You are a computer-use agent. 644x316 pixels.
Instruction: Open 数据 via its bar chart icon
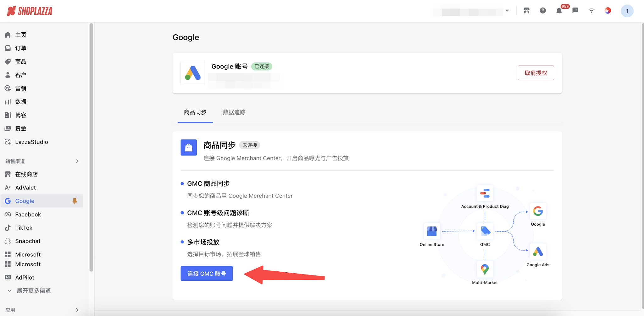8,102
